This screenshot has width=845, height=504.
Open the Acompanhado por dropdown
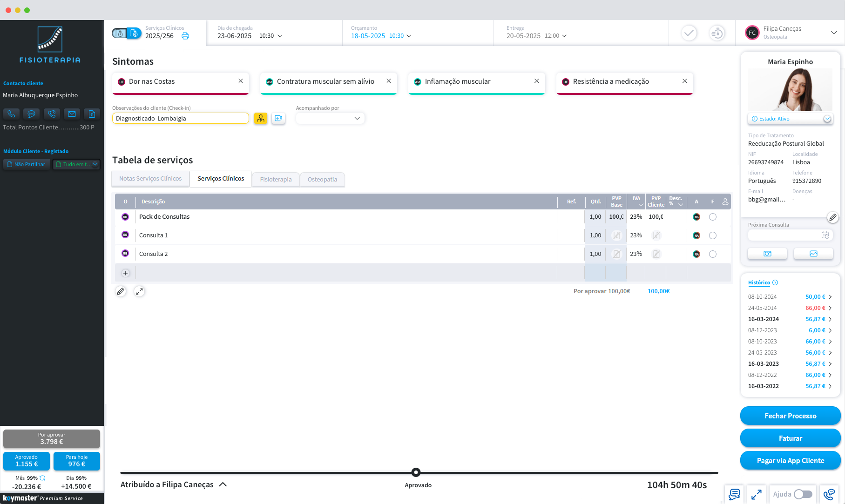330,119
